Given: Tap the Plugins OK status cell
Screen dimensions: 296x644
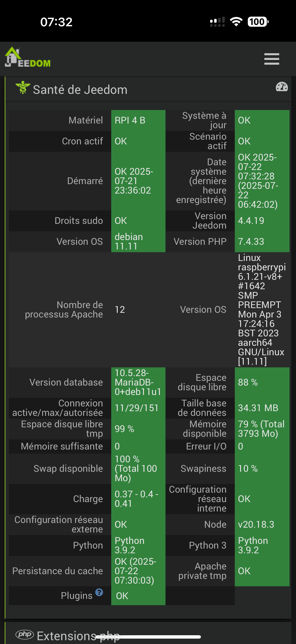Looking at the screenshot, I should [x=138, y=596].
